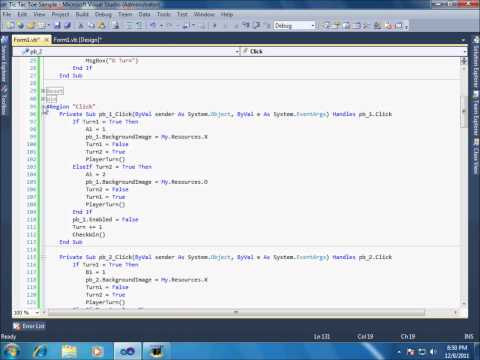Screen dimensions: 480x360
Task: Open the Solution Explorer side tab
Action: pos(476,62)
